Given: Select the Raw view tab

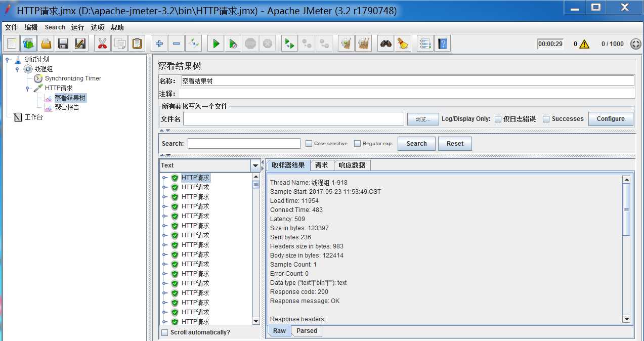Looking at the screenshot, I should (x=280, y=331).
